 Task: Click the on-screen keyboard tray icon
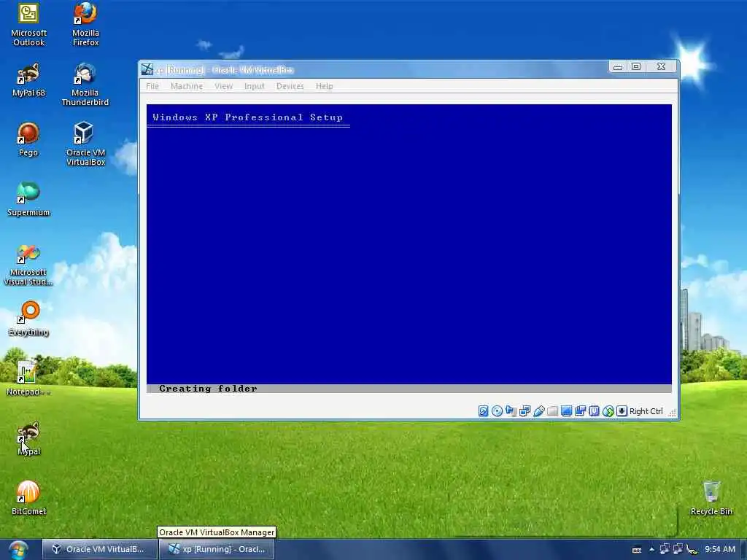[x=636, y=550]
